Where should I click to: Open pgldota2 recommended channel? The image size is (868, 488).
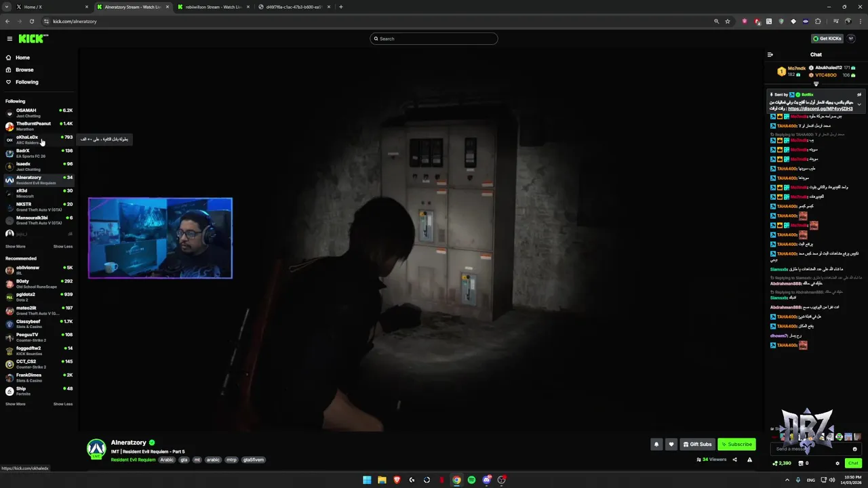click(39, 297)
